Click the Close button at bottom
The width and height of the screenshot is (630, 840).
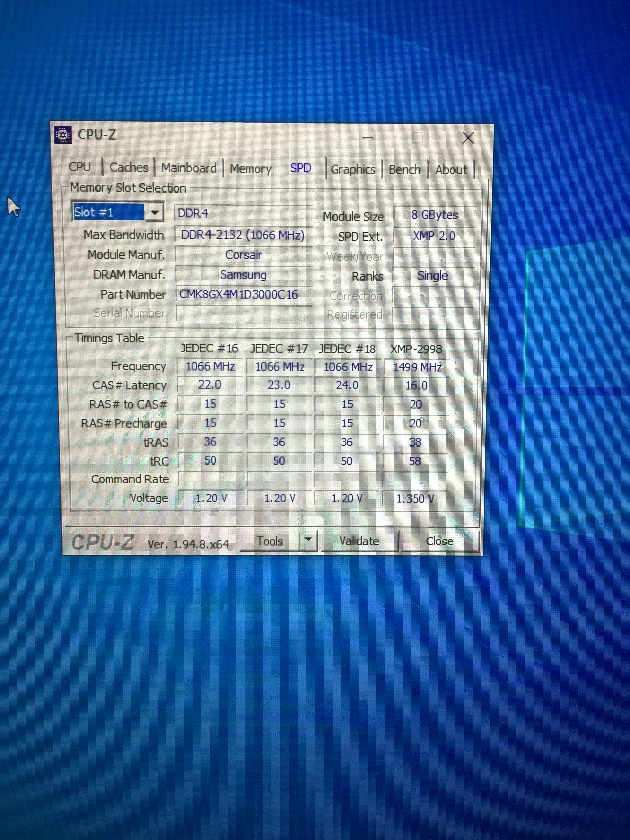tap(439, 541)
